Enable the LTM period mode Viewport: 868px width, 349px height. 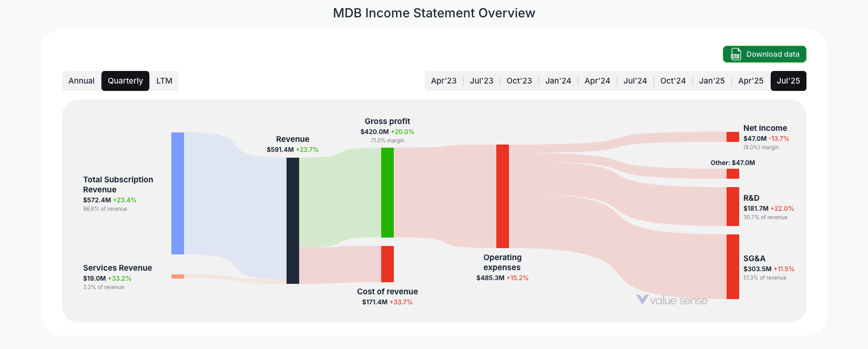(164, 80)
